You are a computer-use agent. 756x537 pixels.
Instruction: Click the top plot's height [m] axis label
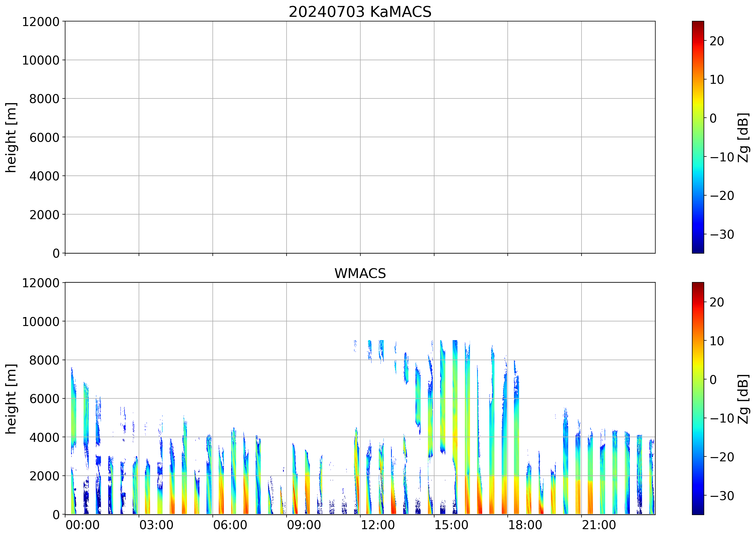tap(11, 137)
